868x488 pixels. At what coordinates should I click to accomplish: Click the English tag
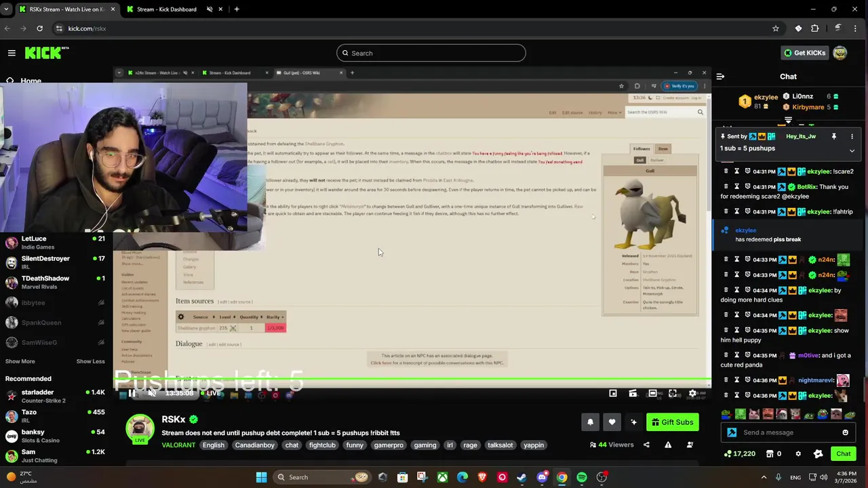[213, 445]
